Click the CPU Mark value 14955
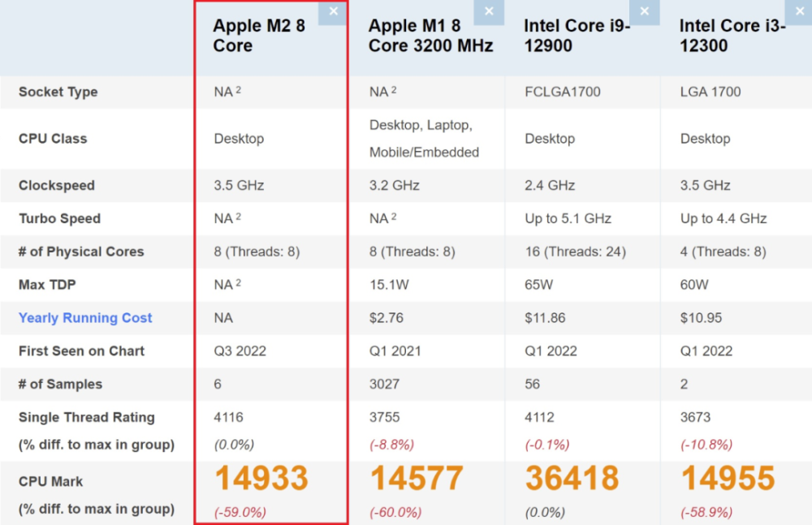Image resolution: width=812 pixels, height=525 pixels. (726, 478)
